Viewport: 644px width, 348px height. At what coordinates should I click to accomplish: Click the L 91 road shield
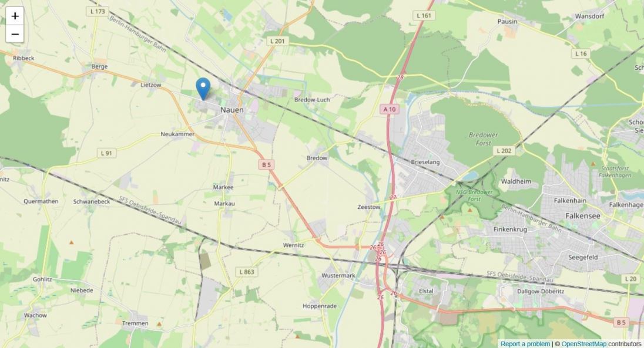pyautogui.click(x=106, y=153)
